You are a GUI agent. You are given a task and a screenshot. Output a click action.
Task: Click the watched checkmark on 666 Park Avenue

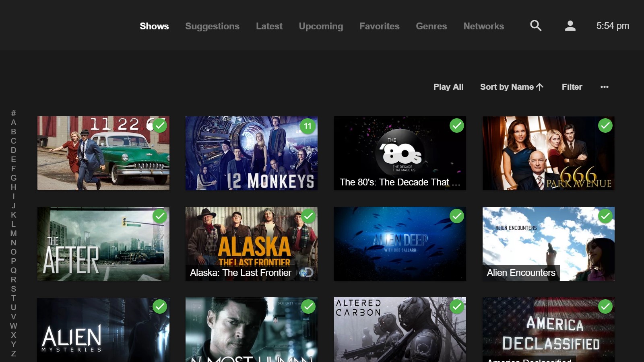tap(605, 125)
